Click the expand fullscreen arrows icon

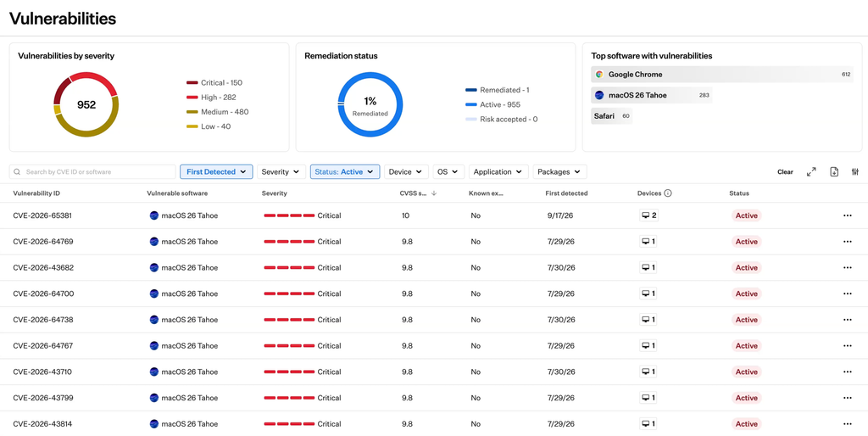(811, 171)
